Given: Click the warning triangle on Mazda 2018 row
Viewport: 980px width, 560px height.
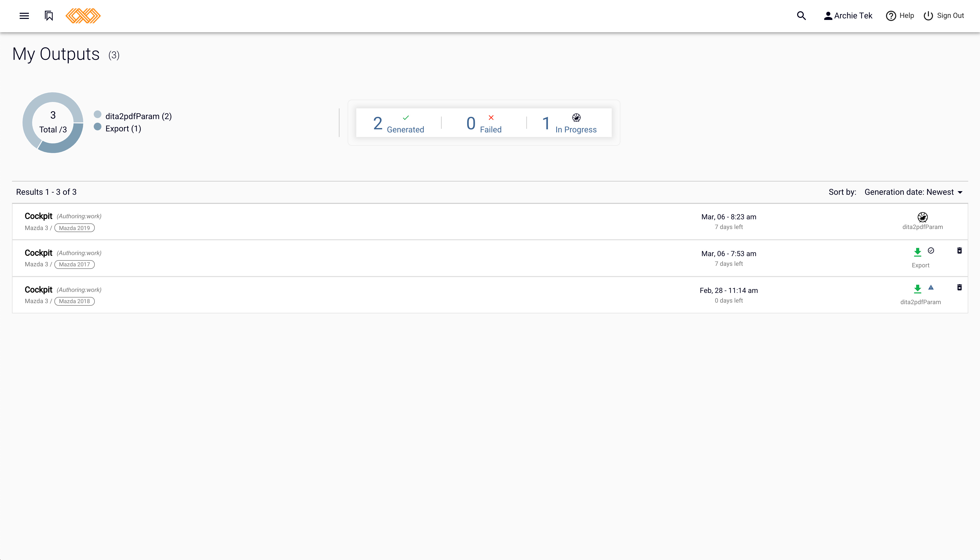Looking at the screenshot, I should coord(931,287).
